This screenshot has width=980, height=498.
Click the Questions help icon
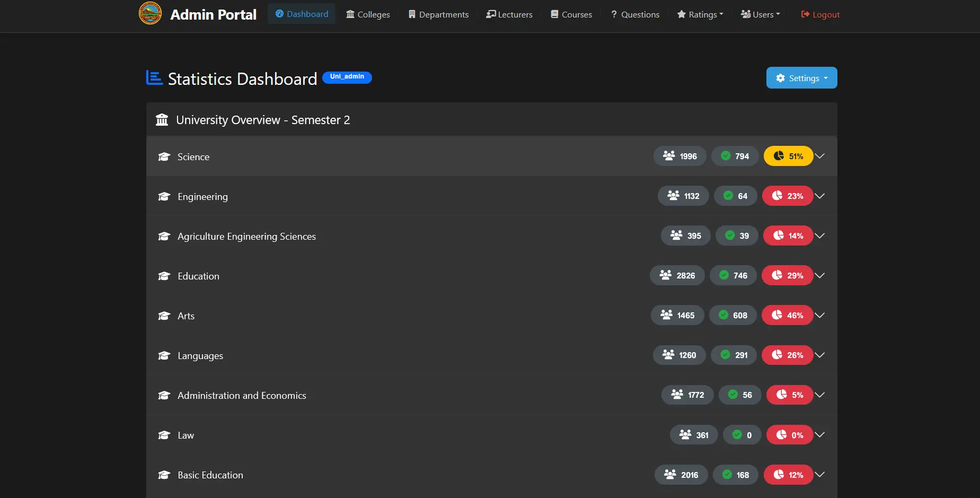click(614, 14)
